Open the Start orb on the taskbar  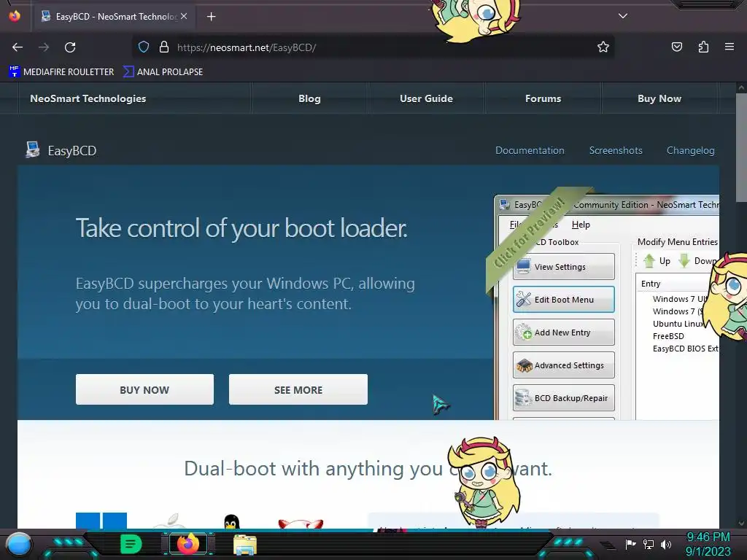[18, 544]
